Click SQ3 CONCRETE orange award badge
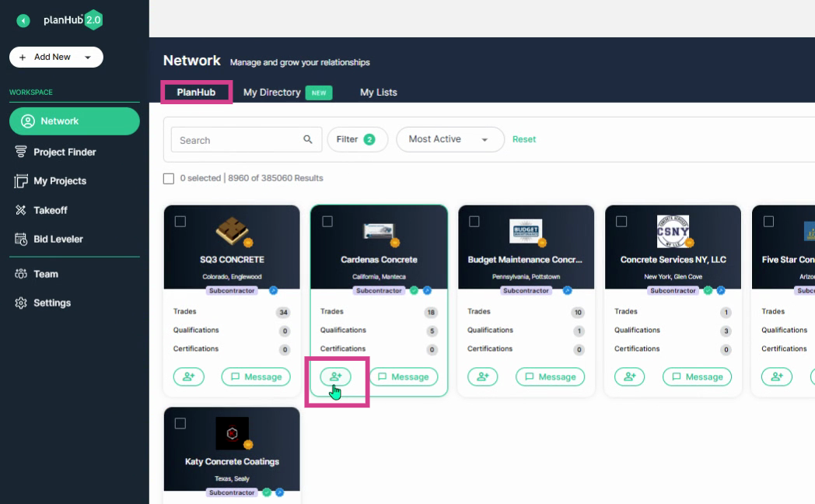 coord(248,243)
